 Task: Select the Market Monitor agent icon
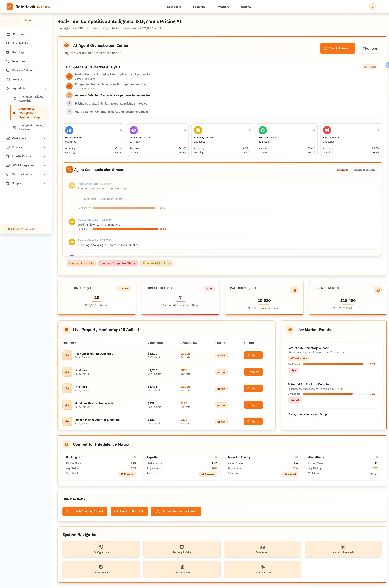click(69, 130)
